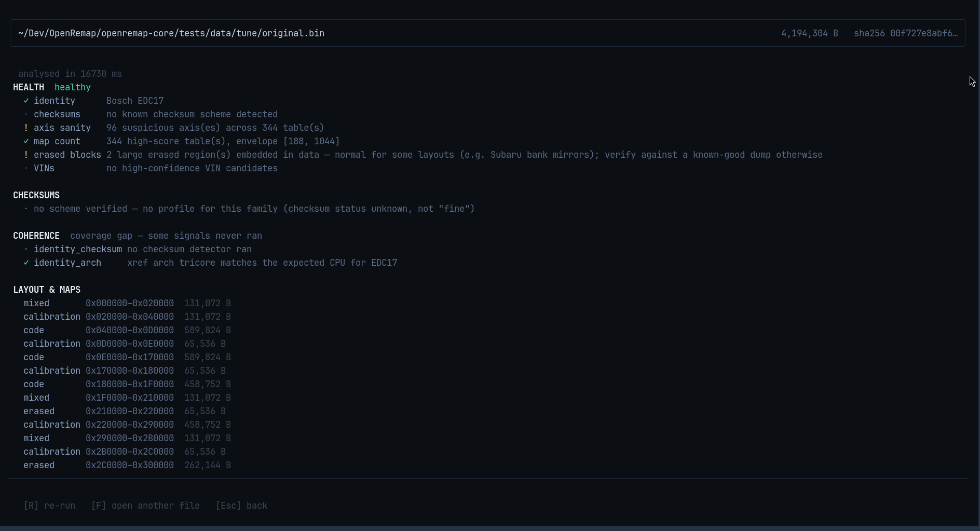
Task: Click the green check beside identity_arch
Action: pyautogui.click(x=26, y=263)
